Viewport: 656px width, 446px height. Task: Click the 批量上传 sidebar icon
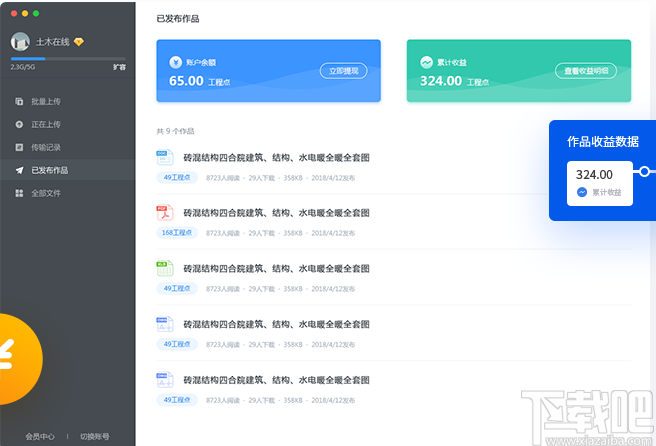(x=19, y=101)
